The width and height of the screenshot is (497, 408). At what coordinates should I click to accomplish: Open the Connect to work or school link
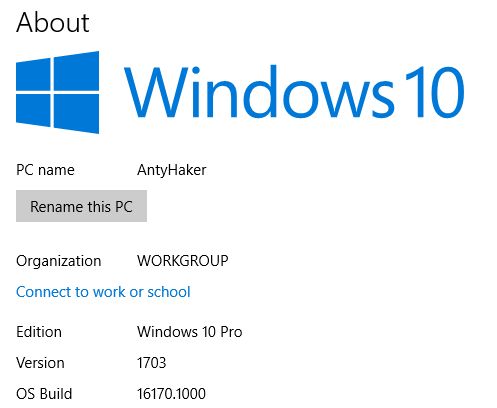pyautogui.click(x=103, y=292)
